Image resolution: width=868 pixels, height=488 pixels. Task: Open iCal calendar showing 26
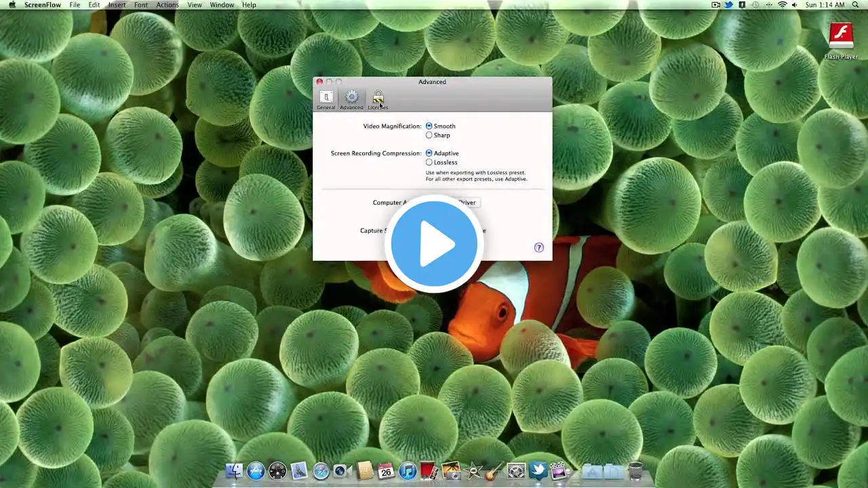386,471
